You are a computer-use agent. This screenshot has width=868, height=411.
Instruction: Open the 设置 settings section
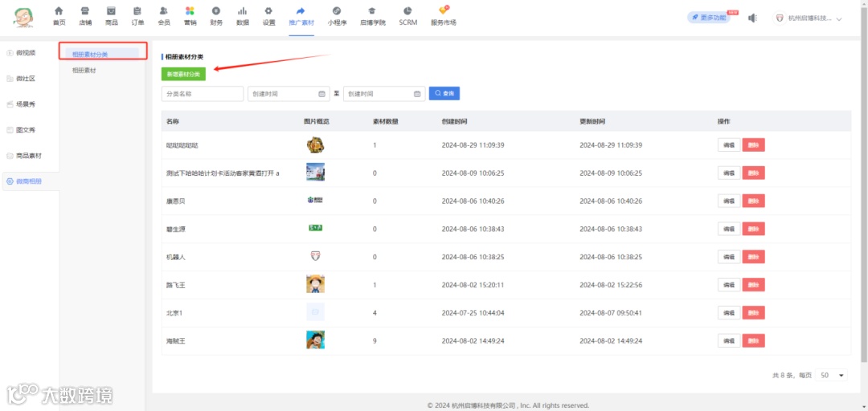(x=268, y=17)
